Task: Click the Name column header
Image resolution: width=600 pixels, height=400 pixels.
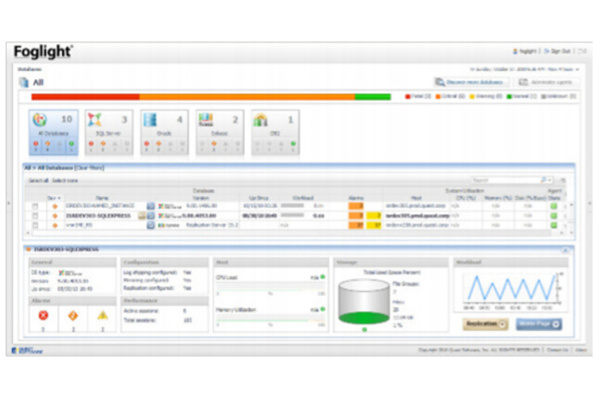Action: pos(102,198)
